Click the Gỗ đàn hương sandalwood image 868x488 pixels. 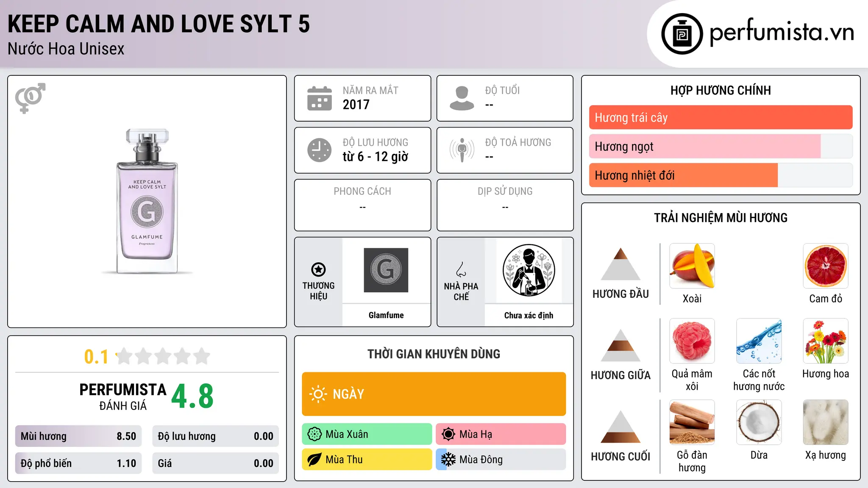point(692,422)
